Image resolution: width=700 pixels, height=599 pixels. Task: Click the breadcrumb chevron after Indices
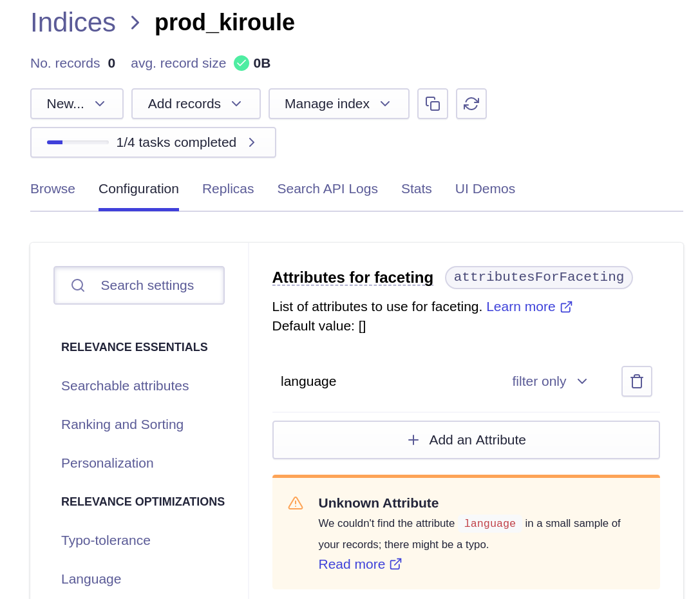[135, 23]
